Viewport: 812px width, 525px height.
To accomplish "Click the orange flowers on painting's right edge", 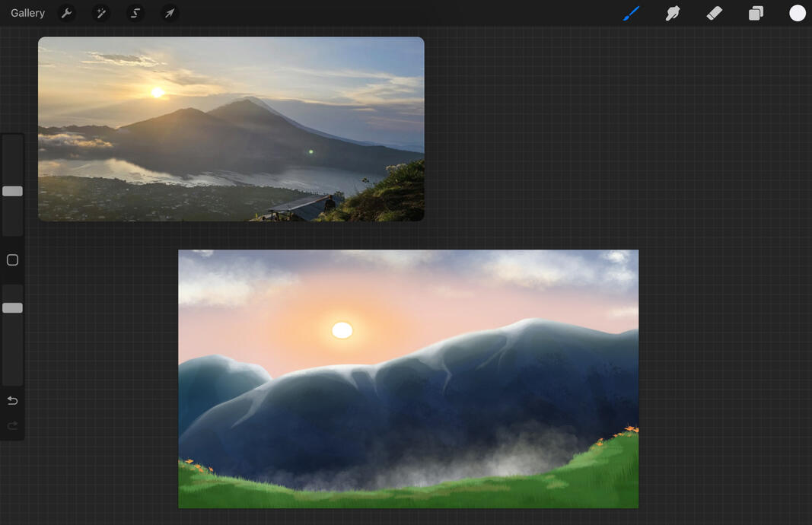I will (x=628, y=431).
